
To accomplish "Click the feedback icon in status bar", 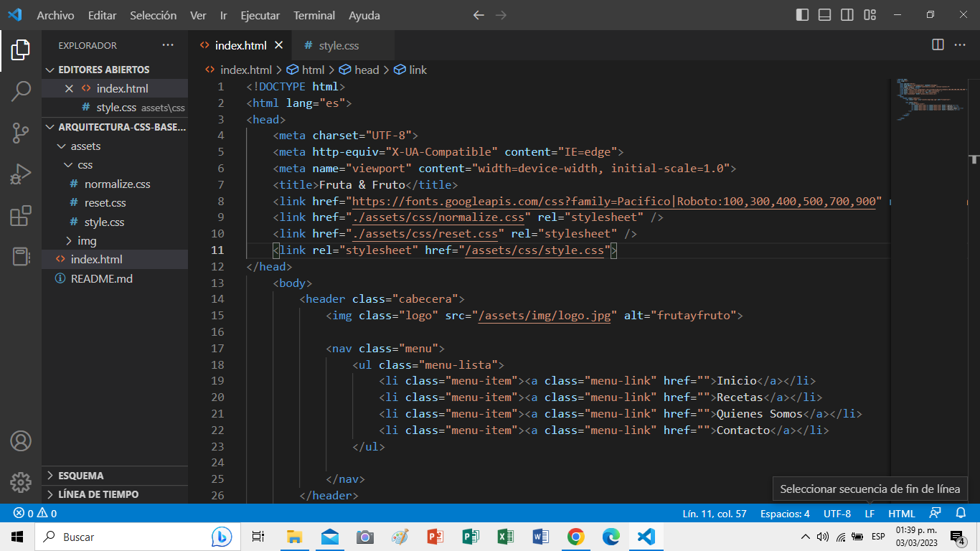I will pyautogui.click(x=935, y=514).
